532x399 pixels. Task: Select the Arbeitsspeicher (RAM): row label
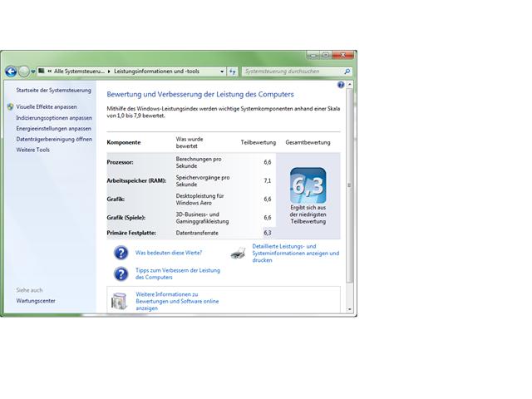click(136, 181)
